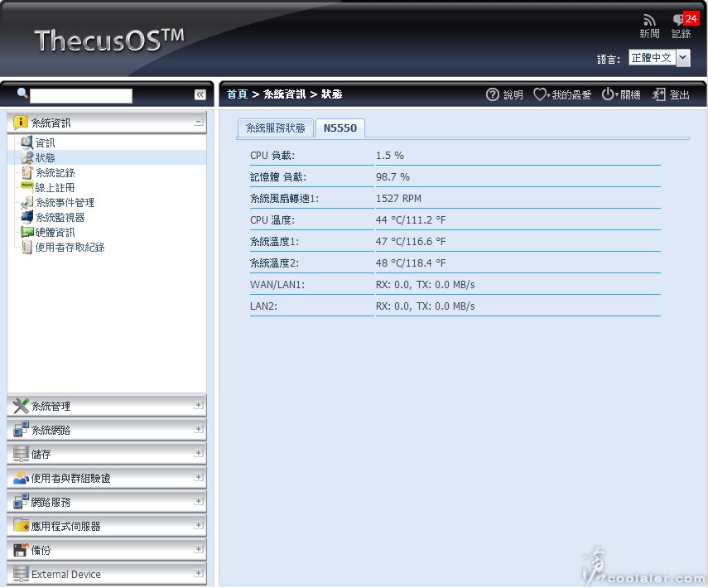Image resolution: width=708 pixels, height=588 pixels.
Task: Expand the External Device plus button
Action: coord(198,573)
